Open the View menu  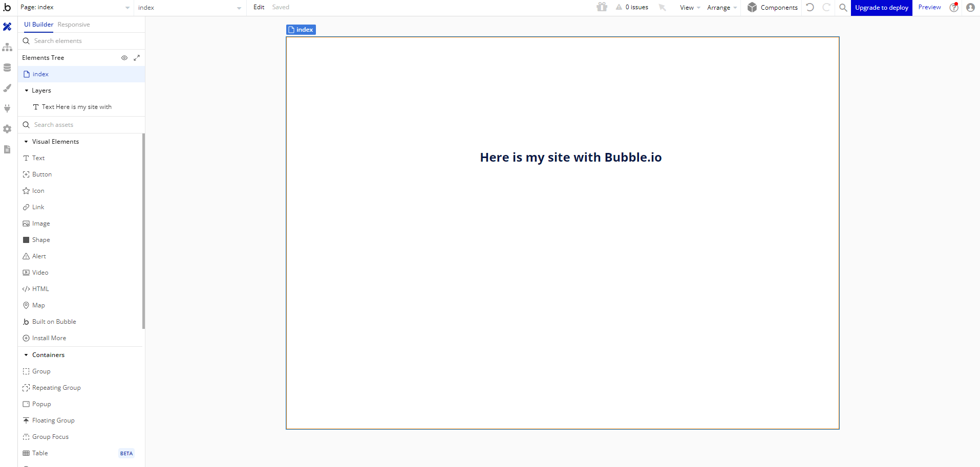(689, 8)
